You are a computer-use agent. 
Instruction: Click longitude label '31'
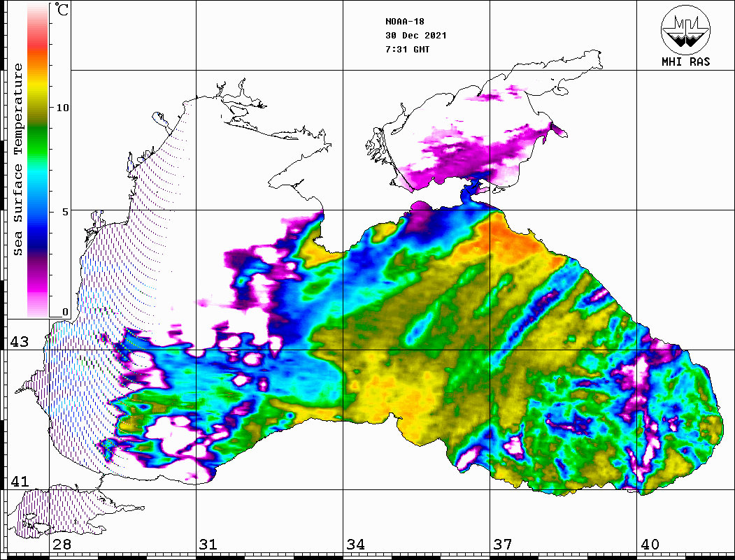(x=208, y=544)
